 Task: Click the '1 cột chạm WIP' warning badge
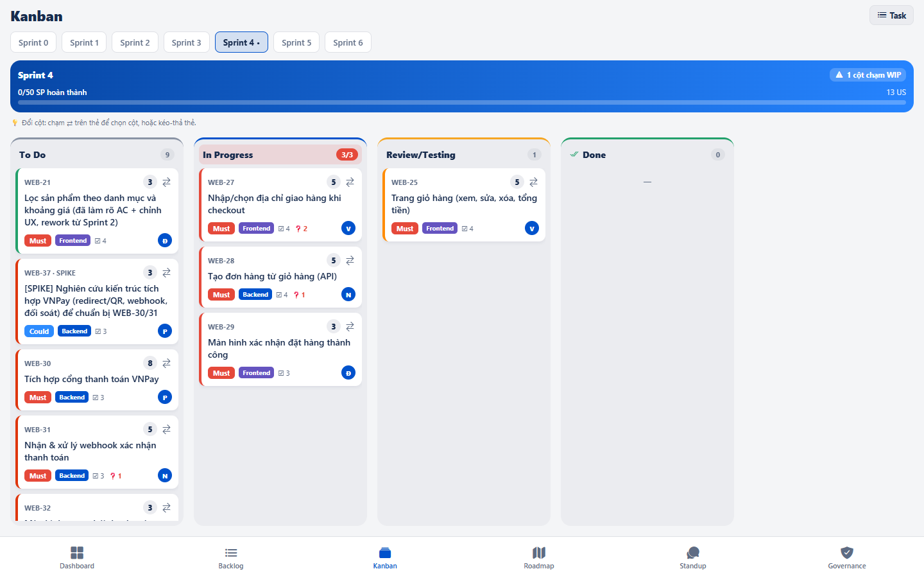click(868, 75)
